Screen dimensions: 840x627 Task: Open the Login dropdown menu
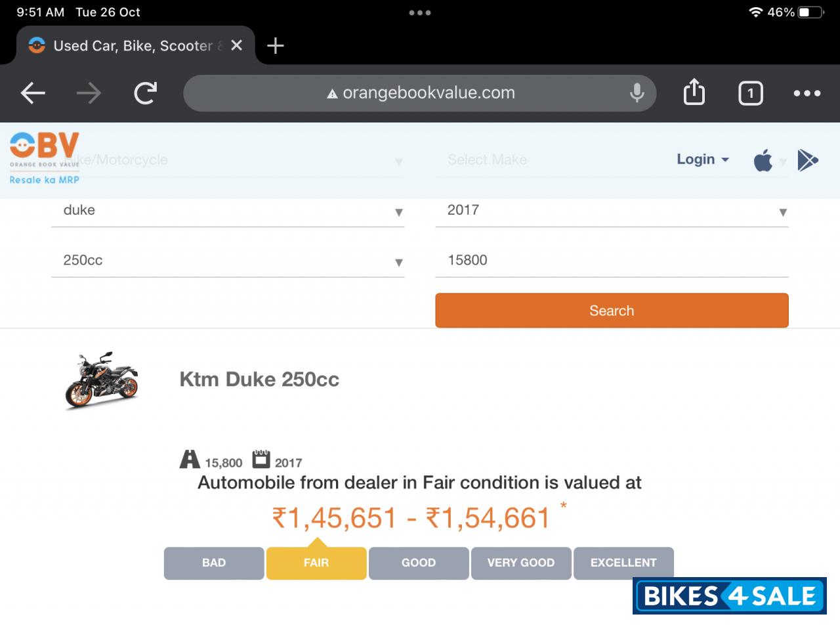coord(702,159)
